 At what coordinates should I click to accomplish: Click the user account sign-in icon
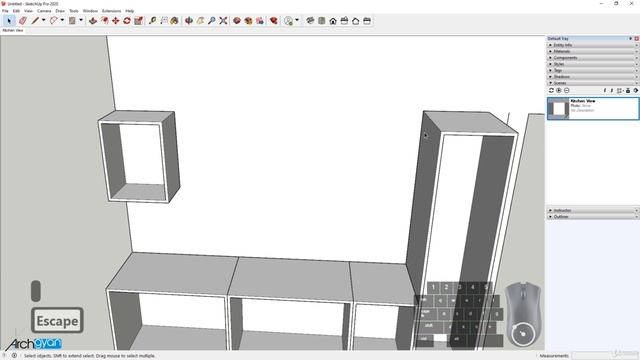pyautogui.click(x=289, y=20)
